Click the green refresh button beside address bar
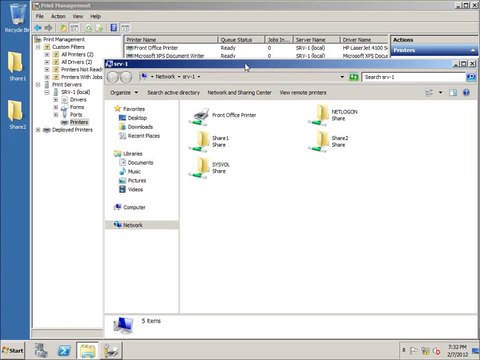The width and height of the screenshot is (480, 360). (354, 77)
